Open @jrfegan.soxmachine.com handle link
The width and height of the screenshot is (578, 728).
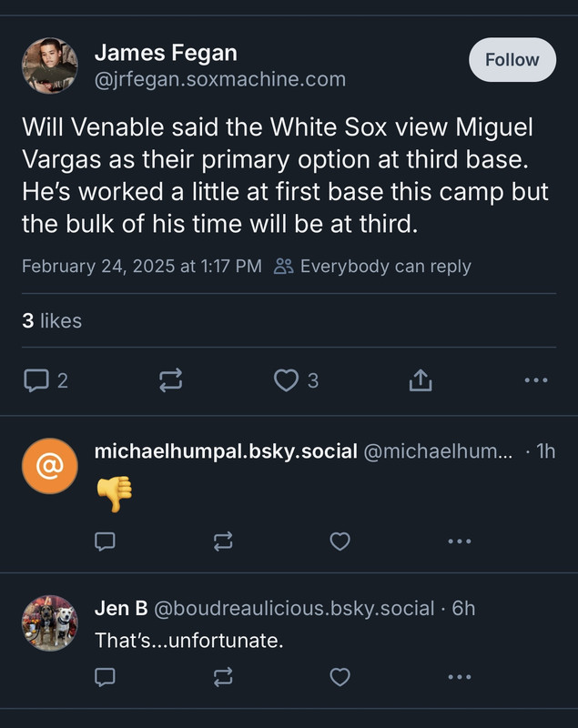(219, 79)
